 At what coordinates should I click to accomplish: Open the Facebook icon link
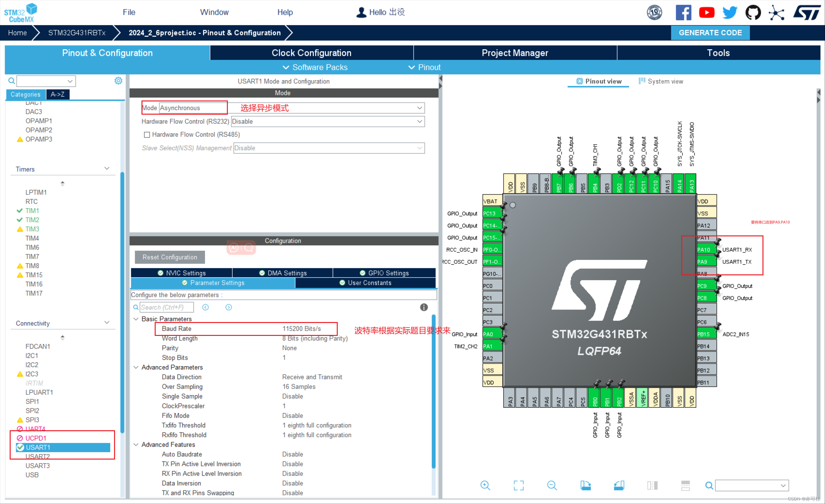pos(683,12)
